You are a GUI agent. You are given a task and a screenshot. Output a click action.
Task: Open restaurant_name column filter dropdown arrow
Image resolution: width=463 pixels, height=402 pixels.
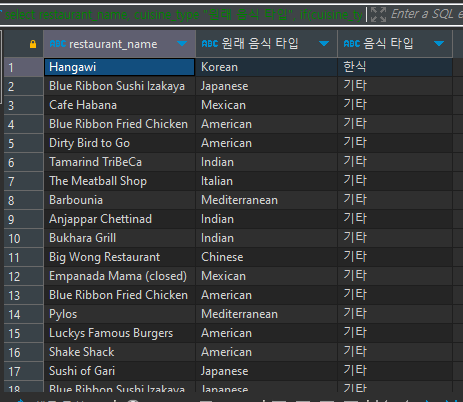click(182, 44)
